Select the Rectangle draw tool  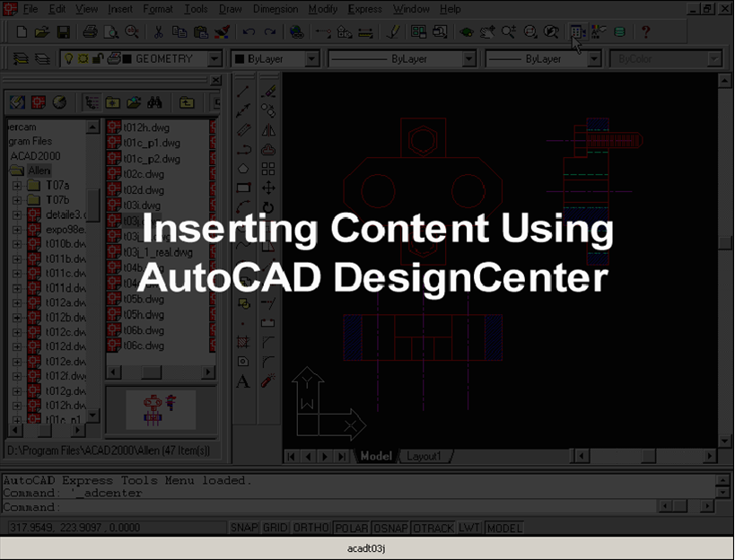pyautogui.click(x=243, y=188)
